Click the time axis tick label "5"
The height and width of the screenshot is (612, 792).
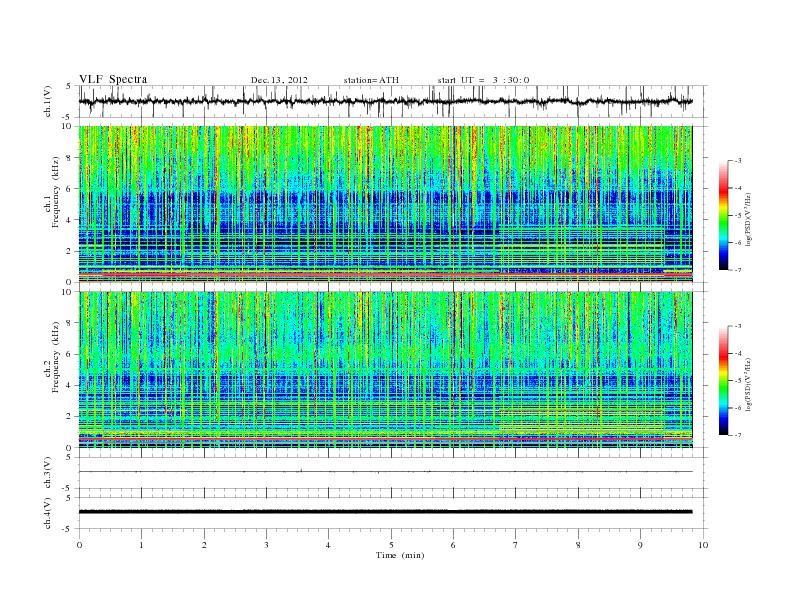(x=391, y=545)
